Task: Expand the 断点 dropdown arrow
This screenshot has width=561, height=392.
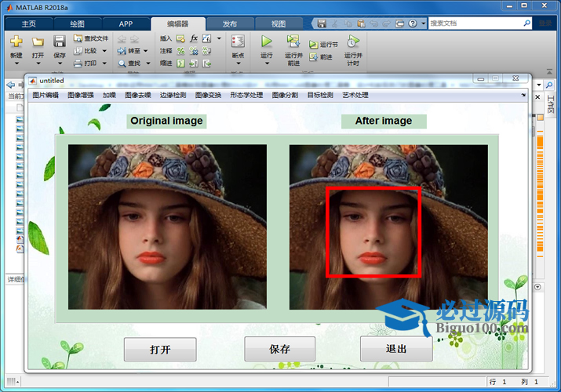Action: (239, 64)
